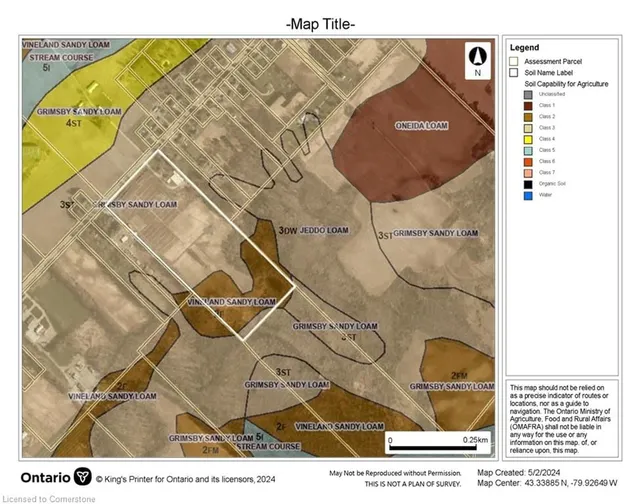Click the north arrow compass icon

tap(478, 58)
